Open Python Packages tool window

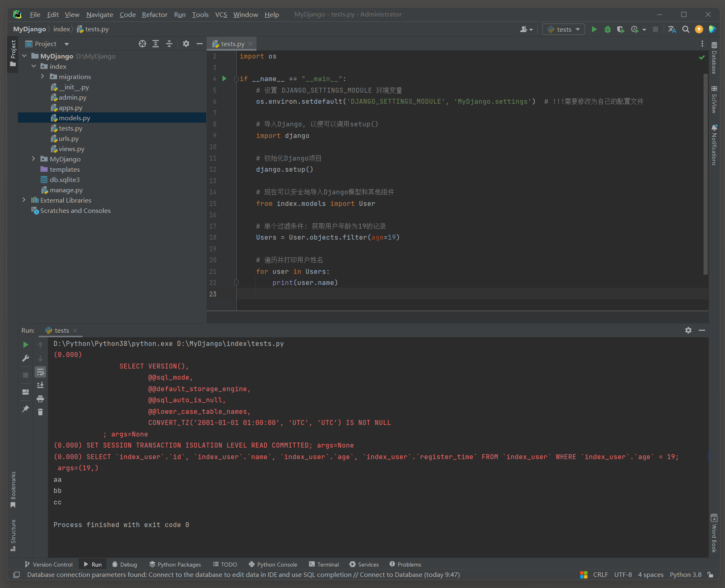(x=175, y=565)
